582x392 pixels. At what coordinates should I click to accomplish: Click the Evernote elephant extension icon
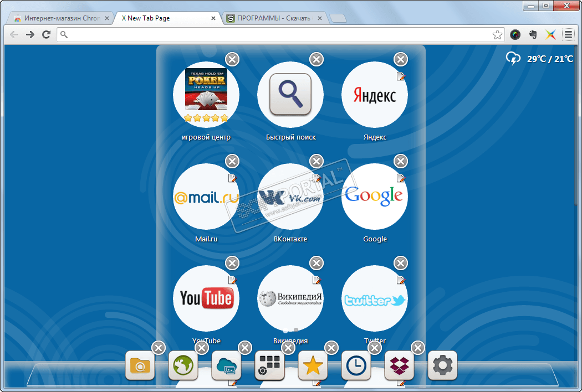[533, 35]
